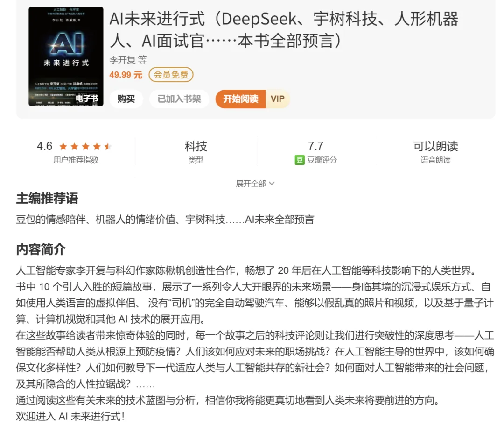Click the 豆瓣评分 label
504x433 pixels.
tap(322, 160)
